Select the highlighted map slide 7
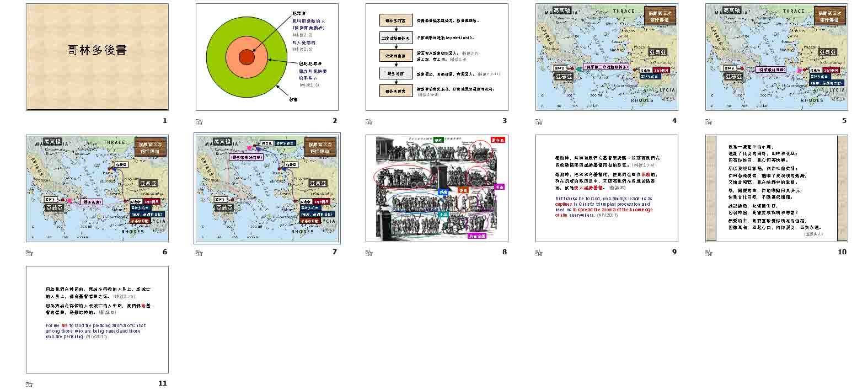 coord(267,189)
